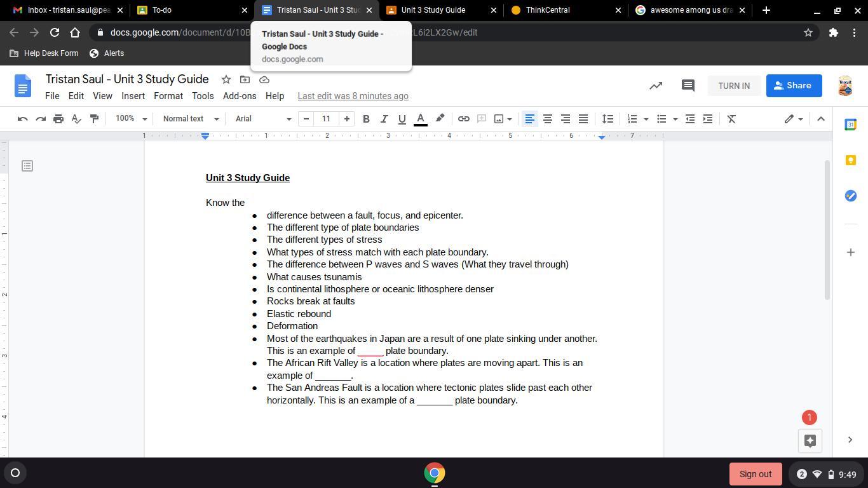Open the Arial font dropdown

(x=263, y=119)
